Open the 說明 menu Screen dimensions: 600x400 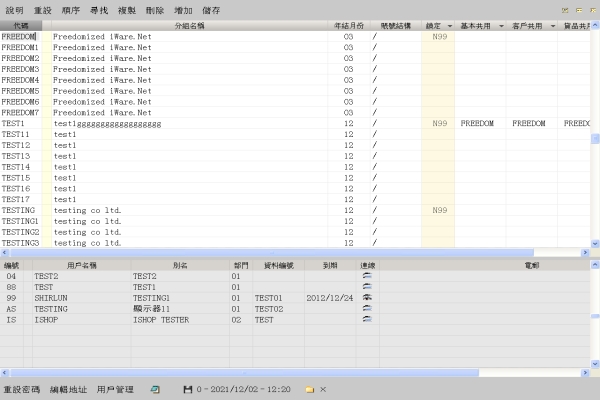tap(14, 9)
